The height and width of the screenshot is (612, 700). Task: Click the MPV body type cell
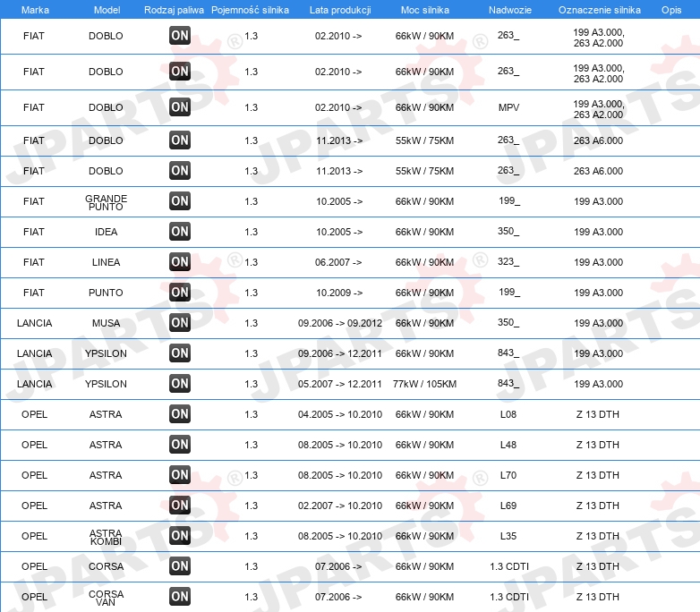pos(508,107)
